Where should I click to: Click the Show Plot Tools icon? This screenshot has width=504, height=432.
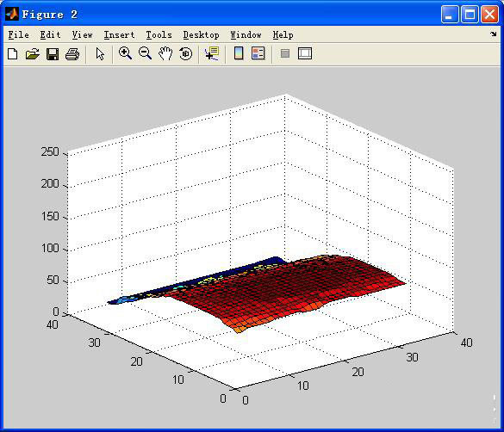click(x=305, y=53)
